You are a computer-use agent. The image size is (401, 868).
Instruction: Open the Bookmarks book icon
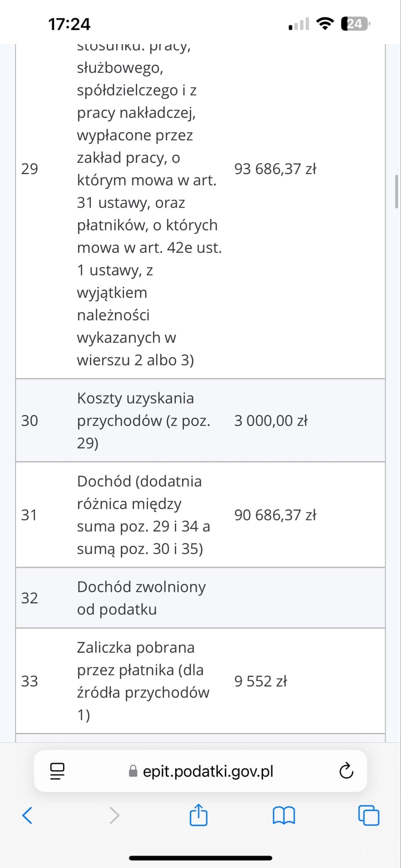click(x=284, y=815)
